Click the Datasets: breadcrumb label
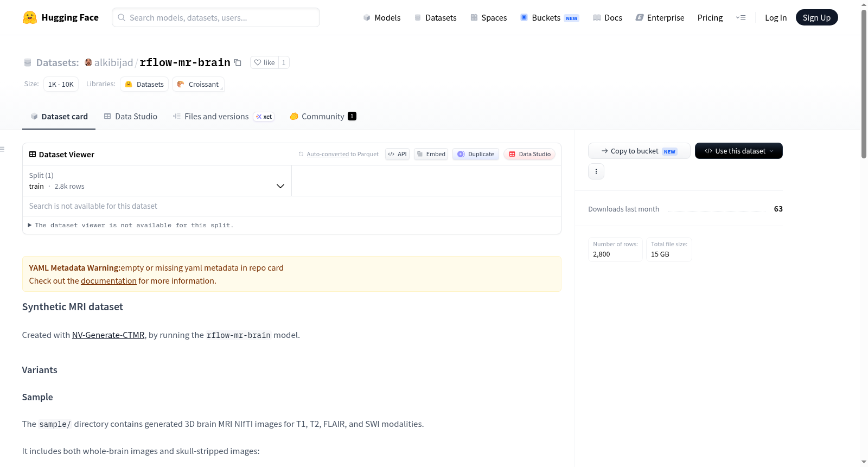This screenshot has height=467, width=868. pyautogui.click(x=58, y=62)
